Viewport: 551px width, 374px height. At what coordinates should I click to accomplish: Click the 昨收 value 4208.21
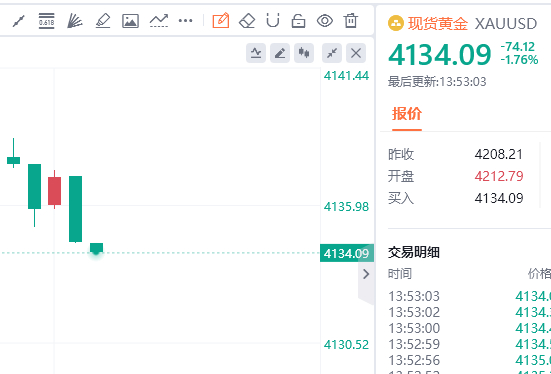click(498, 154)
